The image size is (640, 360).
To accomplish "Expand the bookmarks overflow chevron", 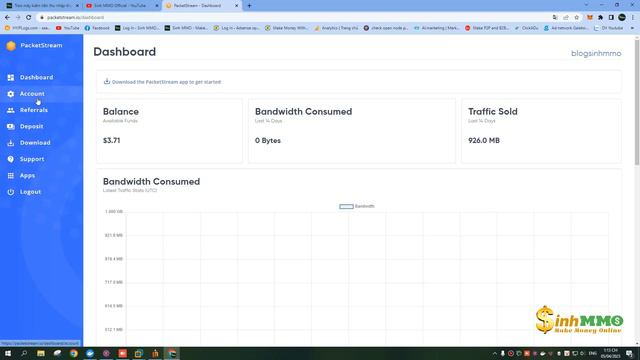I will 632,28.
